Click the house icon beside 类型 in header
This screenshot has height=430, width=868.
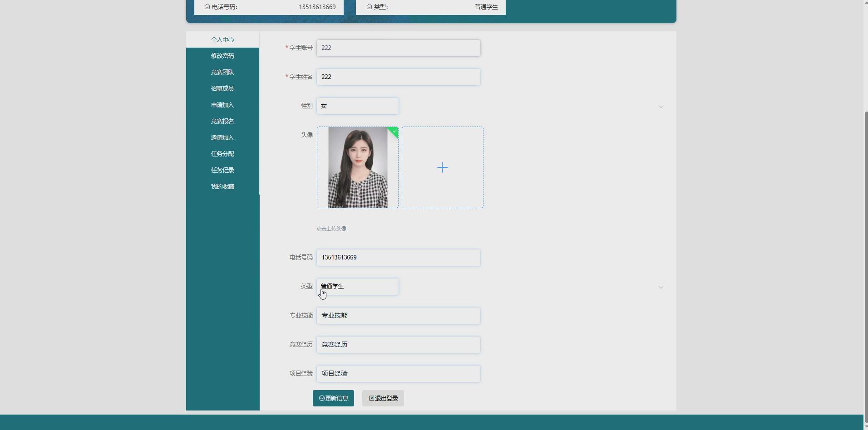(369, 7)
